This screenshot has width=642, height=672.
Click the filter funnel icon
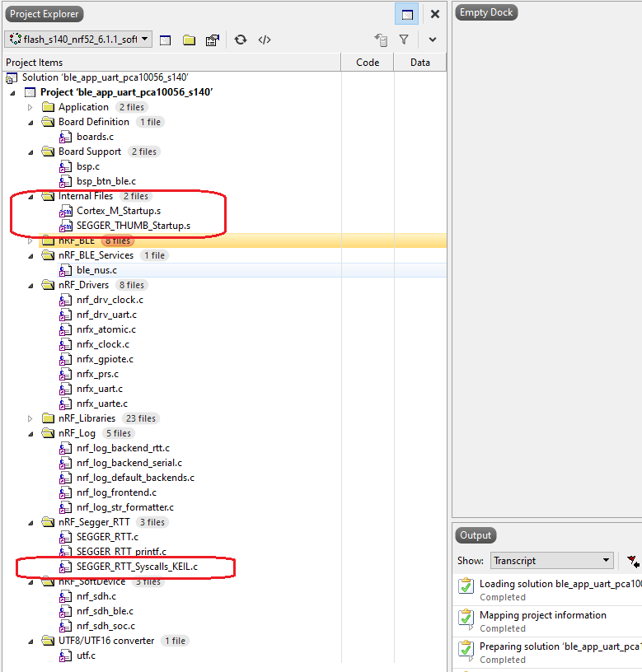pos(404,40)
